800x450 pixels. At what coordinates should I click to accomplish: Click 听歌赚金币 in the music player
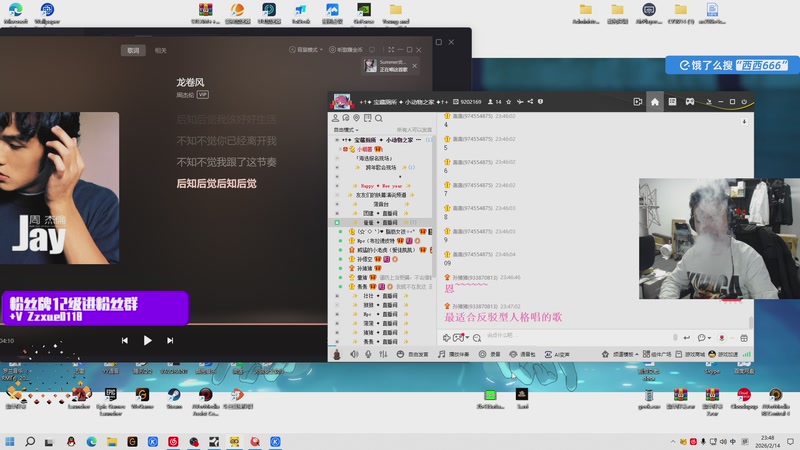[x=346, y=49]
